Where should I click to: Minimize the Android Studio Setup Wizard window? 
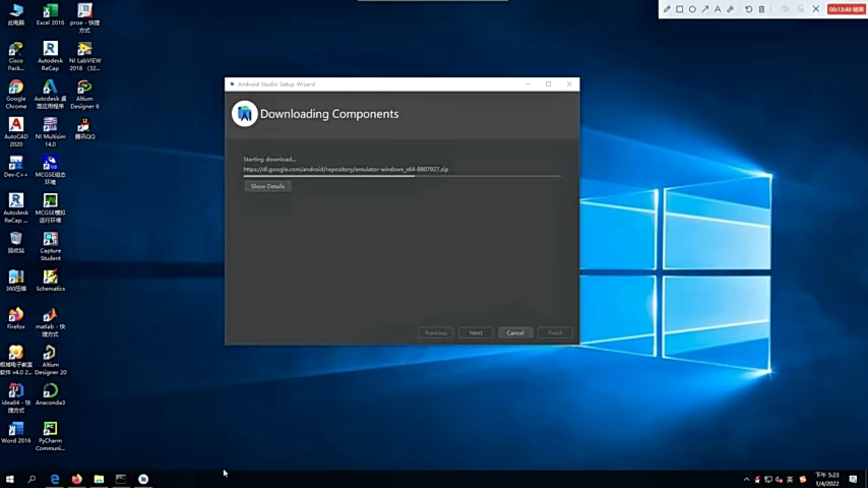[x=528, y=84]
